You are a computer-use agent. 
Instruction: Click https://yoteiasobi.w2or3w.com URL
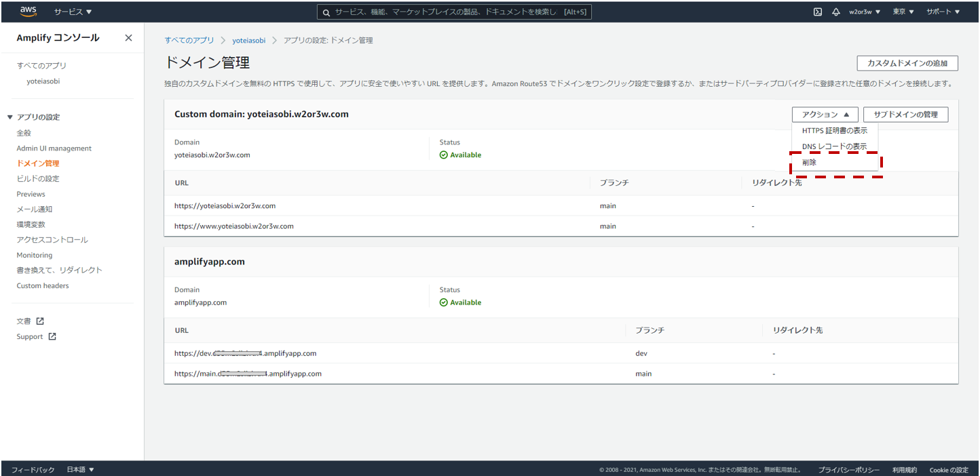[x=225, y=205]
